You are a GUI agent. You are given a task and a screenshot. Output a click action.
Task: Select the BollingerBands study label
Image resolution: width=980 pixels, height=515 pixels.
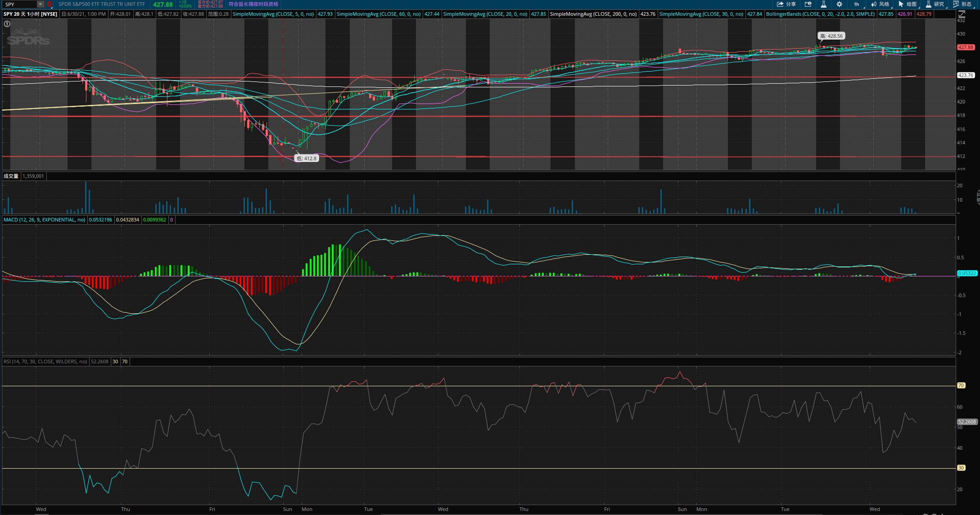(x=820, y=14)
